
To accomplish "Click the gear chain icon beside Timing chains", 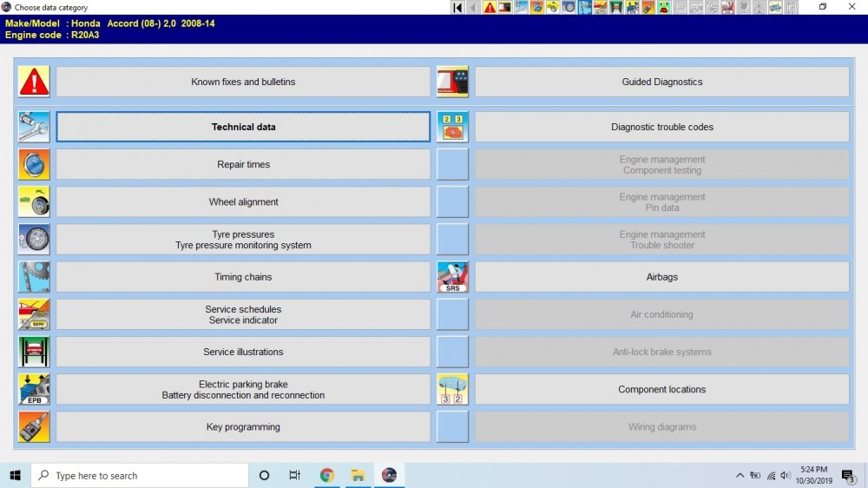I will pos(34,277).
